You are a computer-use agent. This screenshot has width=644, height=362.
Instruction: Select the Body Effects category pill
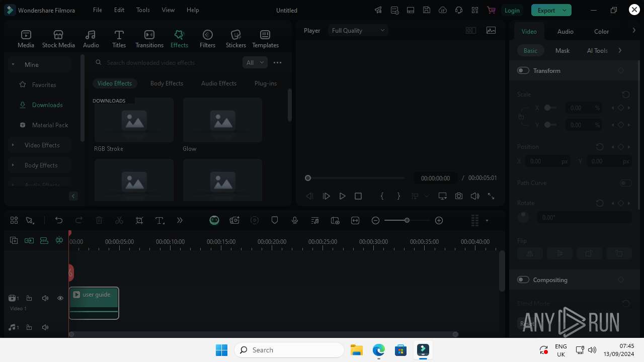[x=167, y=83]
